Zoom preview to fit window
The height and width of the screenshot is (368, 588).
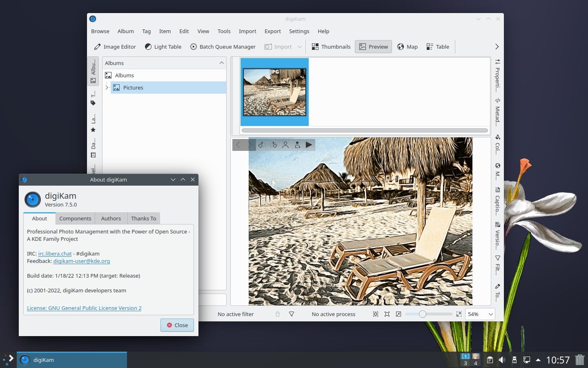[x=375, y=314]
